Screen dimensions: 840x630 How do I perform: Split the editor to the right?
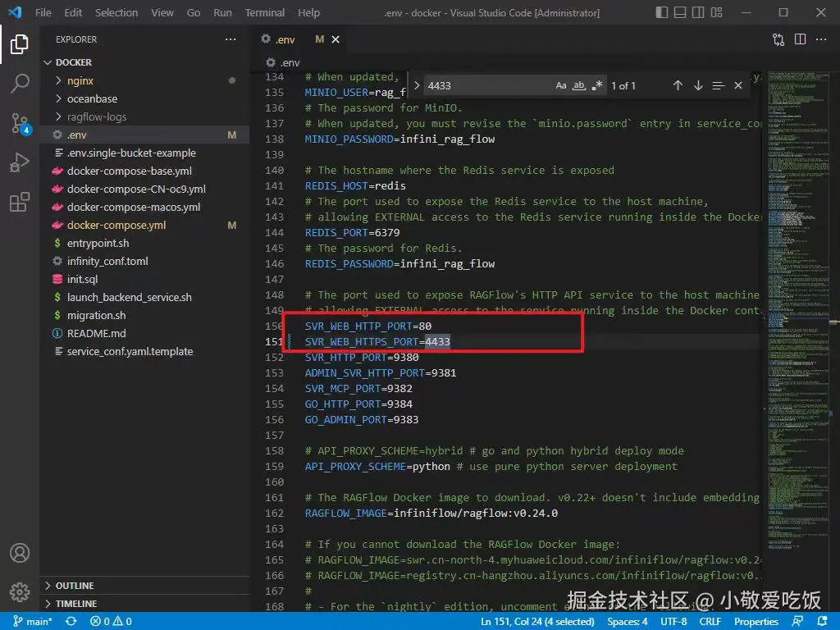(800, 39)
